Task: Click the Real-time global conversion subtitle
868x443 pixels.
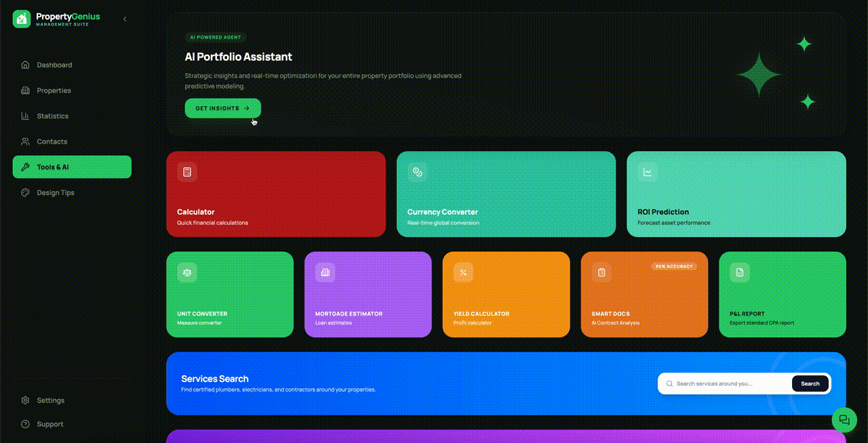Action: [443, 223]
